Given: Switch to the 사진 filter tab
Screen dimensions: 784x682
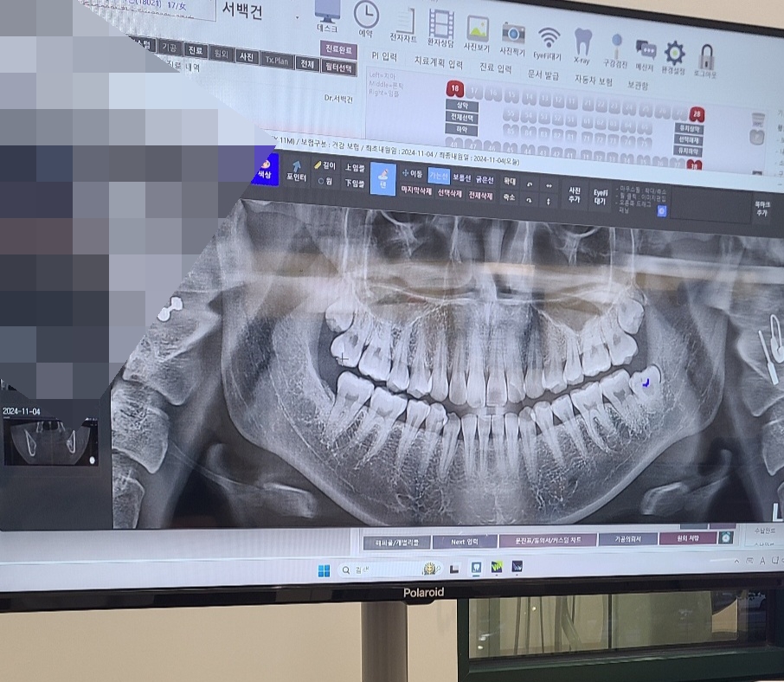Looking at the screenshot, I should pos(246,56).
